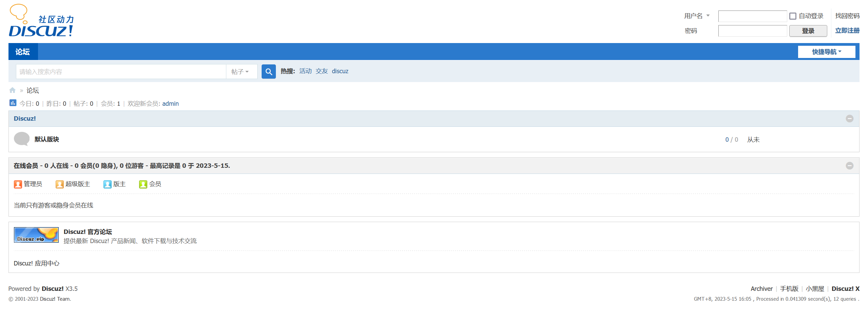This screenshot has width=868, height=319.
Task: Click the 超级版主 legend icon
Action: coord(60,184)
